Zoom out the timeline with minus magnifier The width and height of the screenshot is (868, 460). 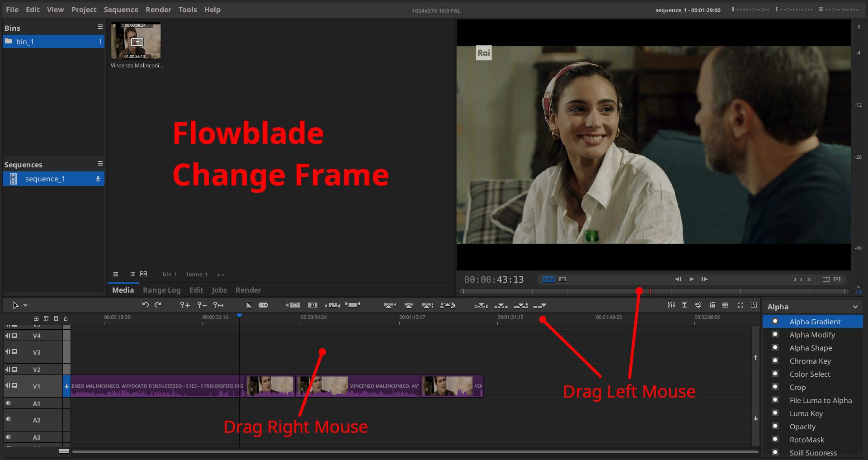point(202,305)
